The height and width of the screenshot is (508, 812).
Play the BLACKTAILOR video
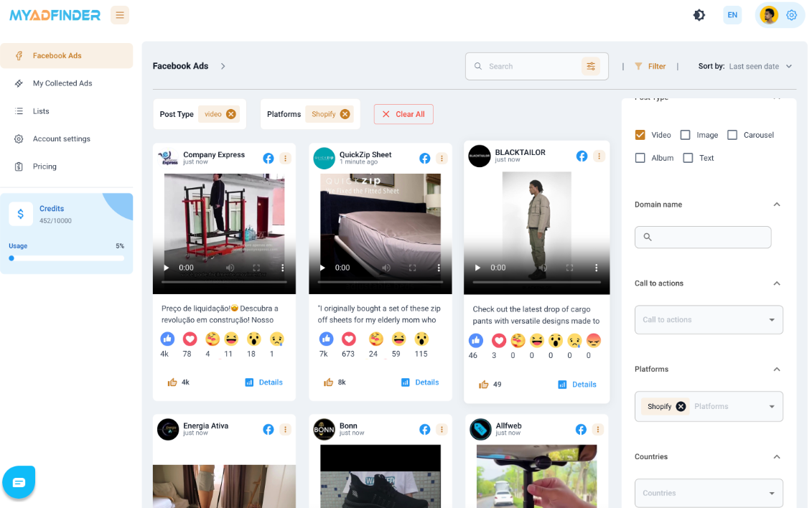point(477,268)
